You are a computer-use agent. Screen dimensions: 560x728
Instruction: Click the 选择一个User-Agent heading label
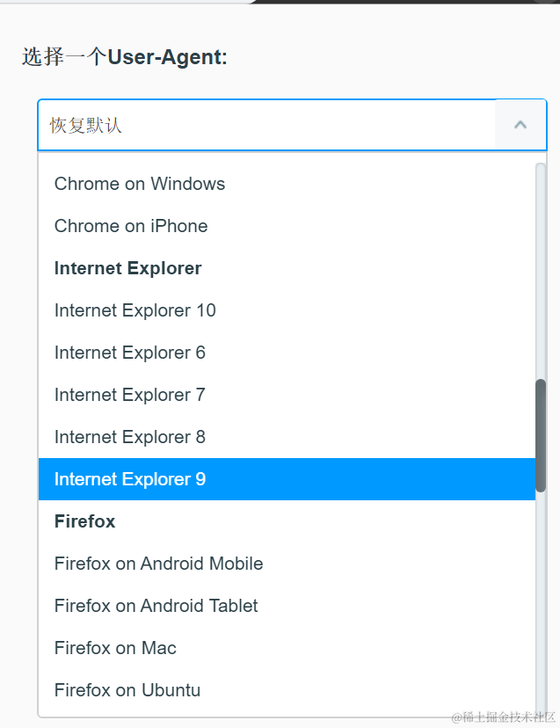coord(125,58)
